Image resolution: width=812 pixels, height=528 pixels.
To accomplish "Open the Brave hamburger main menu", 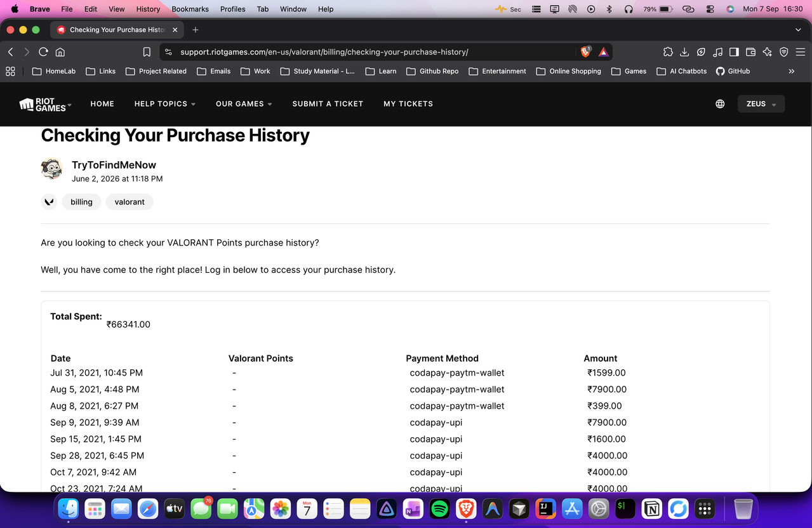I will tap(801, 52).
